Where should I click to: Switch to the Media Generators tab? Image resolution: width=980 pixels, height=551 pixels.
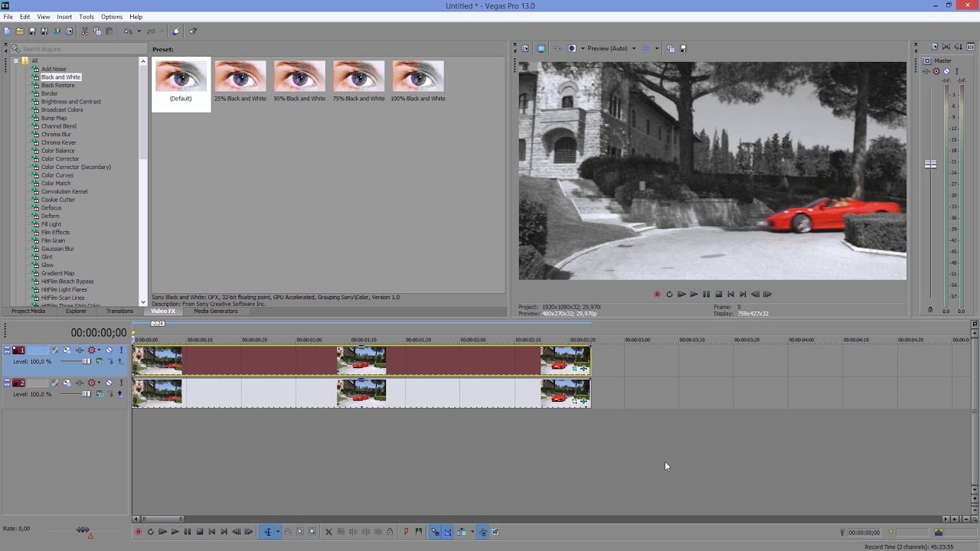point(216,311)
